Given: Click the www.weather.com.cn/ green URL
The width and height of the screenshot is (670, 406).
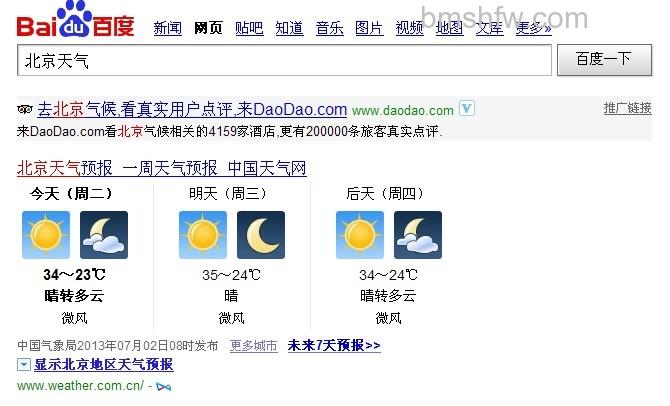Looking at the screenshot, I should [x=80, y=386].
